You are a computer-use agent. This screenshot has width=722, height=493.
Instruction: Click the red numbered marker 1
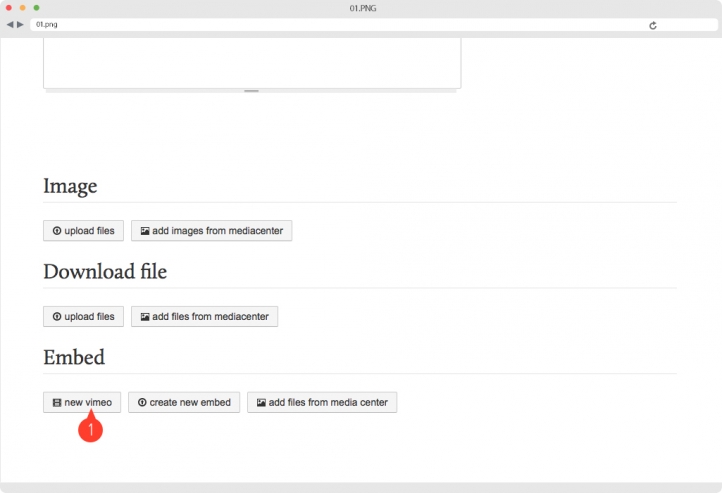tap(90, 429)
